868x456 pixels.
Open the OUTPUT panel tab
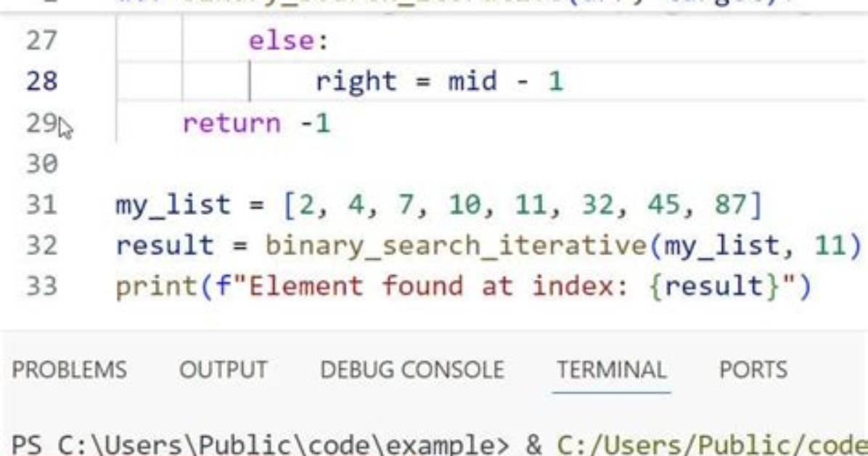pyautogui.click(x=223, y=370)
